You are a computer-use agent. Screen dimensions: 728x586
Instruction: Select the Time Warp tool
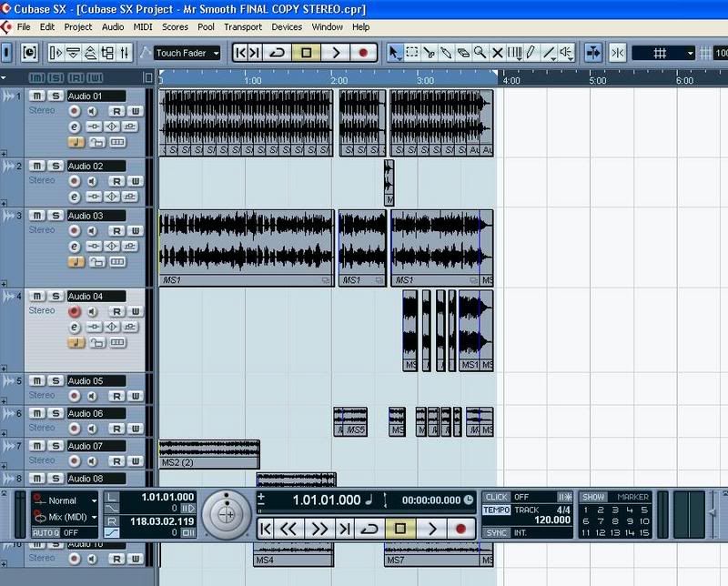click(x=514, y=53)
